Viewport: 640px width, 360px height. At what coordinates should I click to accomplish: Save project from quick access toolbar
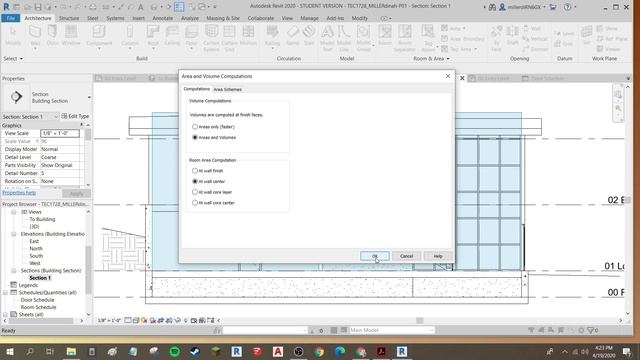(38, 7)
